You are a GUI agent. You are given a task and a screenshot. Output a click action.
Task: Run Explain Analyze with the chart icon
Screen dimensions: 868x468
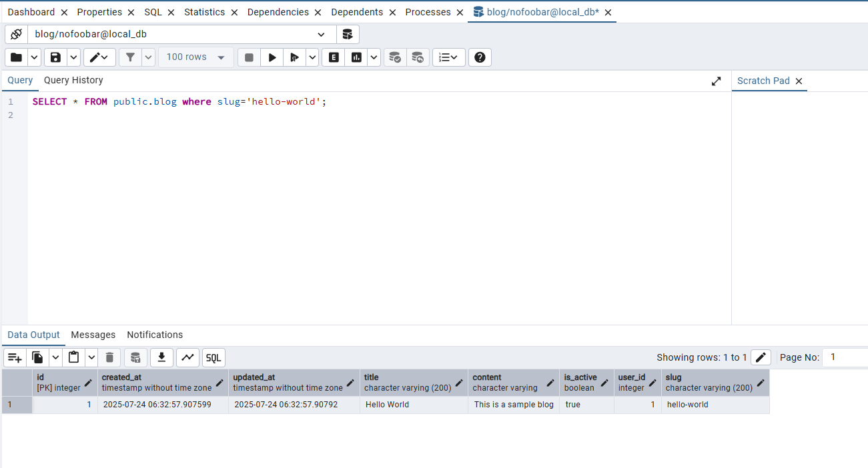[x=356, y=57]
